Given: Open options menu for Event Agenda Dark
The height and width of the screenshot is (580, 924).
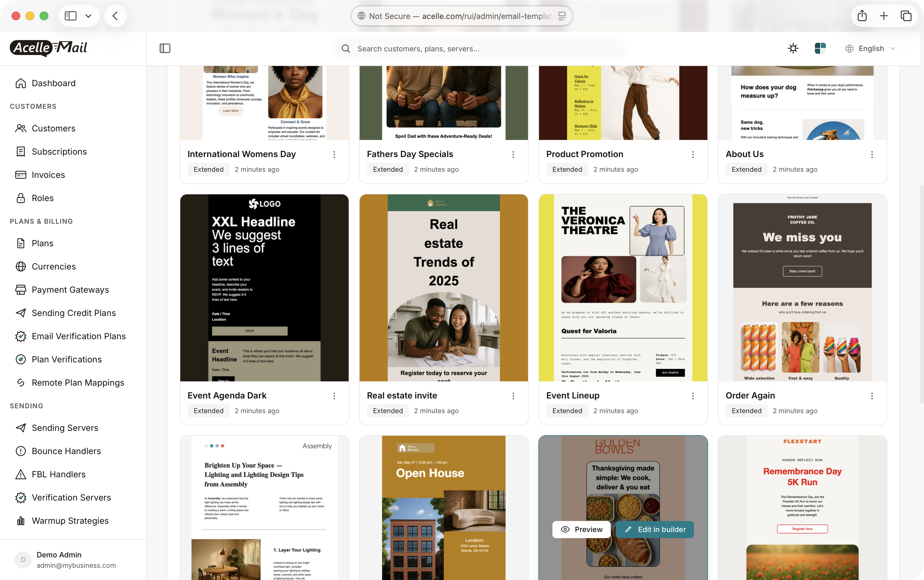Looking at the screenshot, I should pyautogui.click(x=334, y=396).
